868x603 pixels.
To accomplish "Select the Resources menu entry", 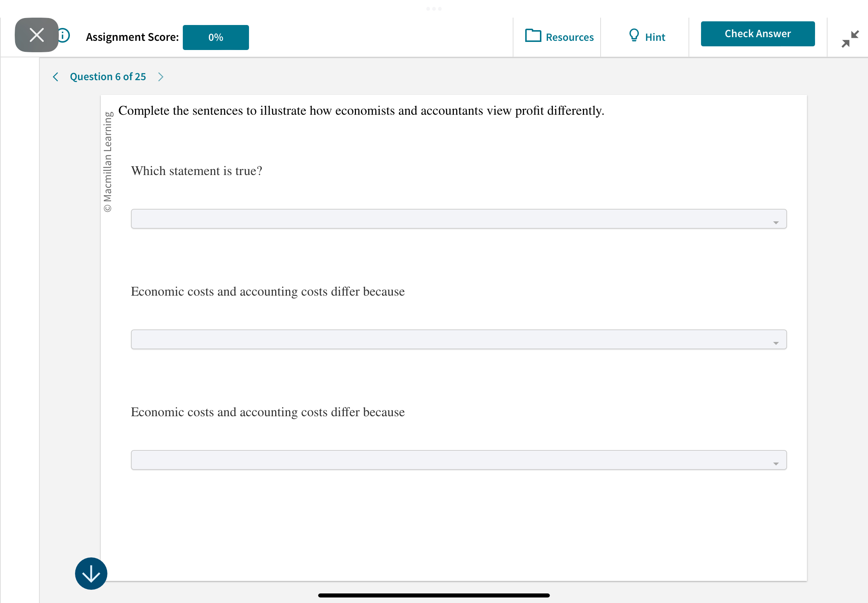I will (x=569, y=37).
